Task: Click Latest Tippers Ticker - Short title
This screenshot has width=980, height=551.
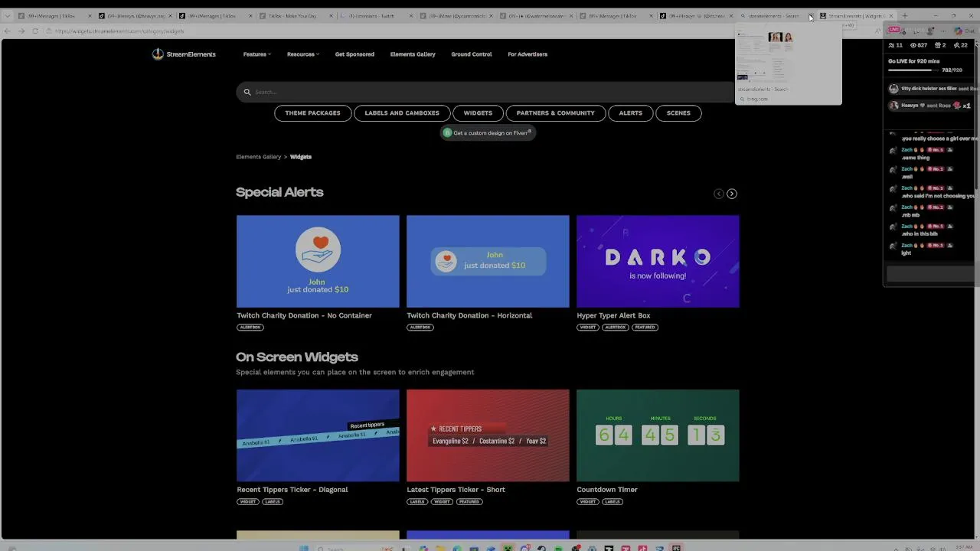Action: click(456, 490)
